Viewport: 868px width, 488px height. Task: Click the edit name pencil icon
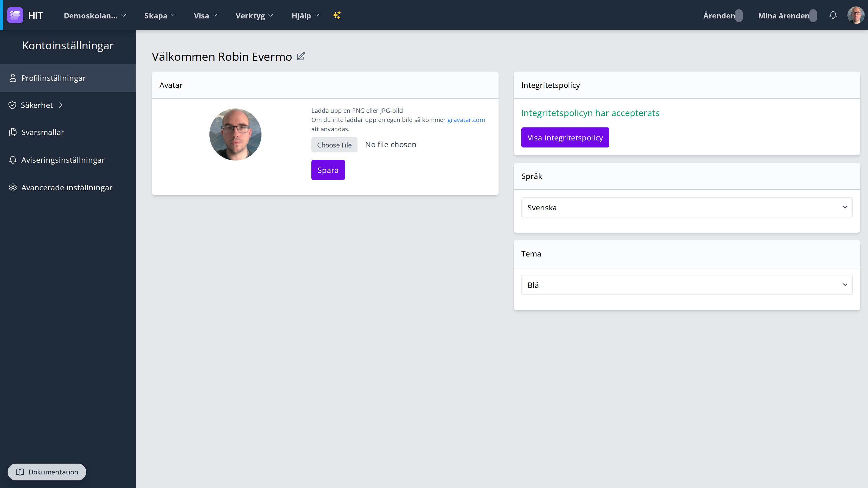(x=301, y=56)
